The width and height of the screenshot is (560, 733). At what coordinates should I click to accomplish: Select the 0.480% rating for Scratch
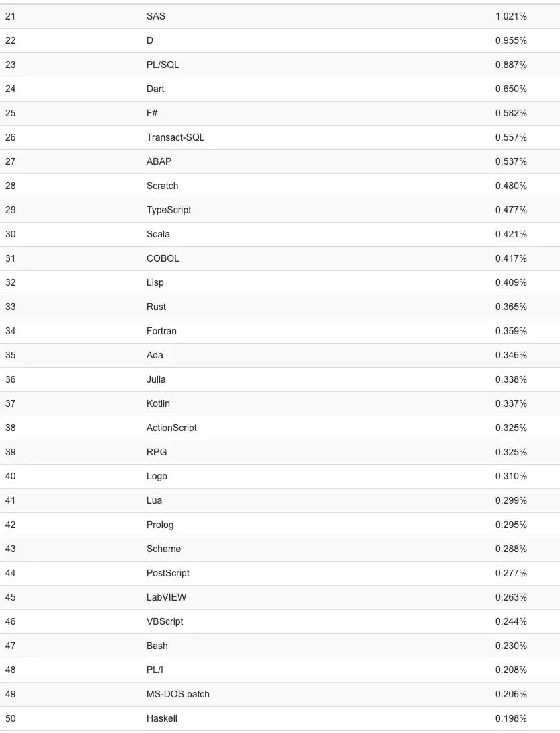coord(511,186)
